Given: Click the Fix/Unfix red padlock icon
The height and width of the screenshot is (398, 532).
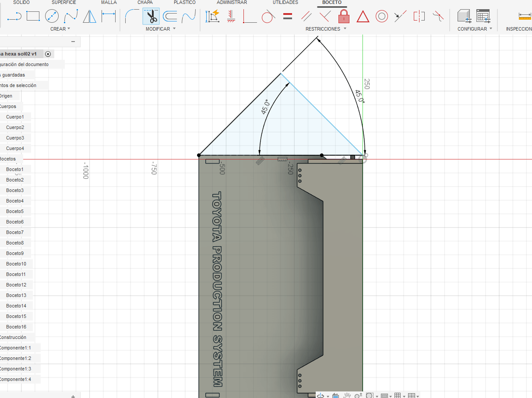Looking at the screenshot, I should coord(344,17).
